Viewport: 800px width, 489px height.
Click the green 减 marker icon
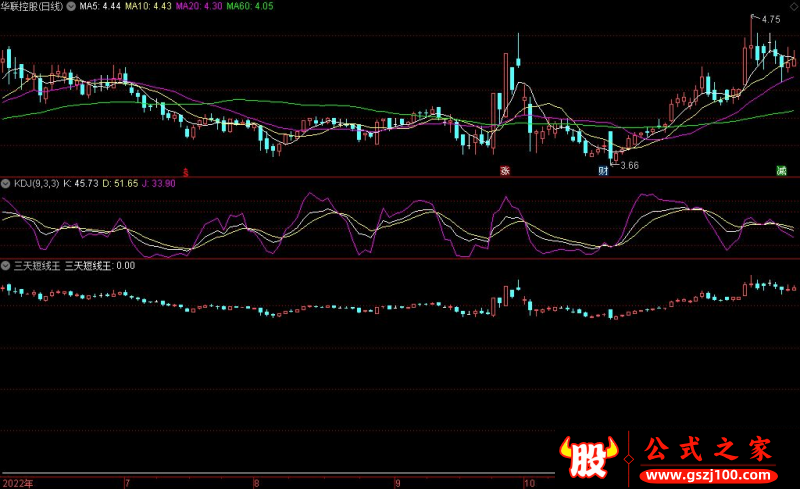click(781, 171)
